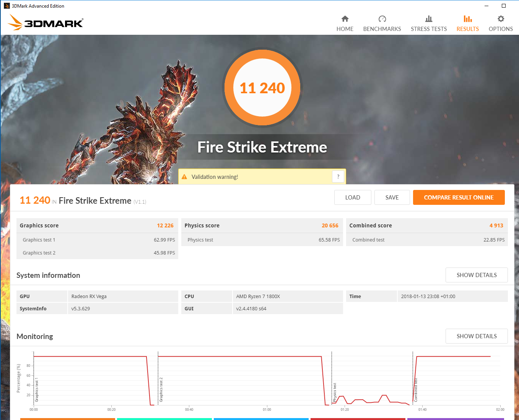Select the RESULTS tab
519x420 pixels.
[467, 23]
